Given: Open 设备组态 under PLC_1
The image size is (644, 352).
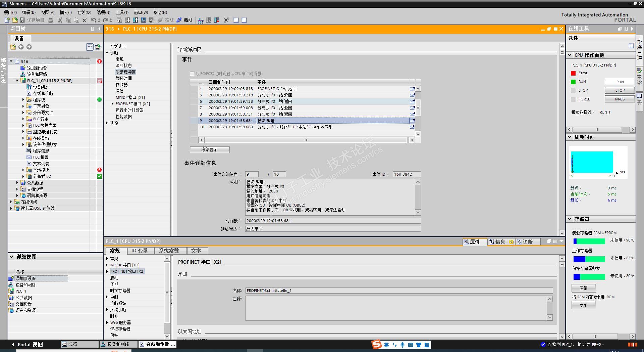Looking at the screenshot, I should 41,87.
